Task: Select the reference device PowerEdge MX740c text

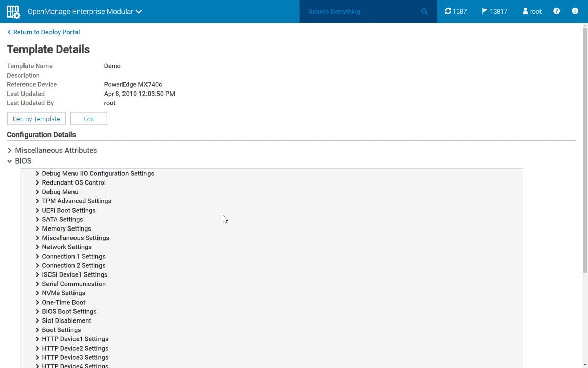Action: (x=133, y=85)
